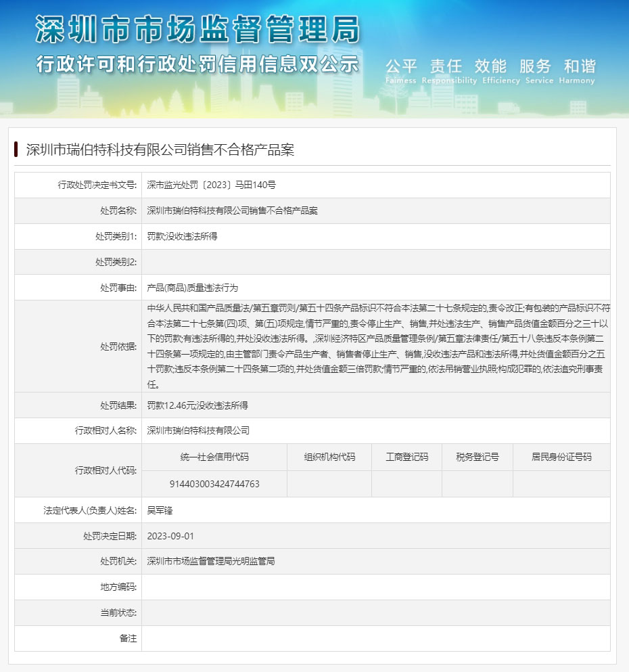Select the decision date 2023-09-01

(170, 536)
